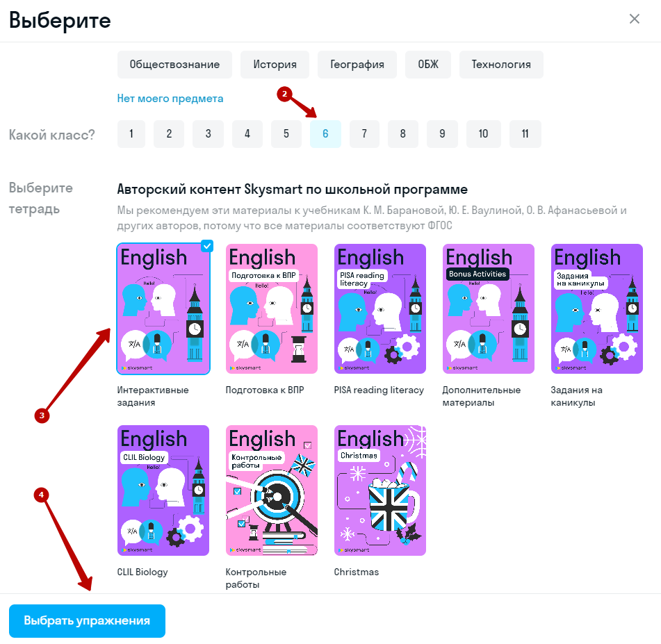This screenshot has height=644, width=661.
Task: Select the 'География' subject chip
Action: coord(357,65)
